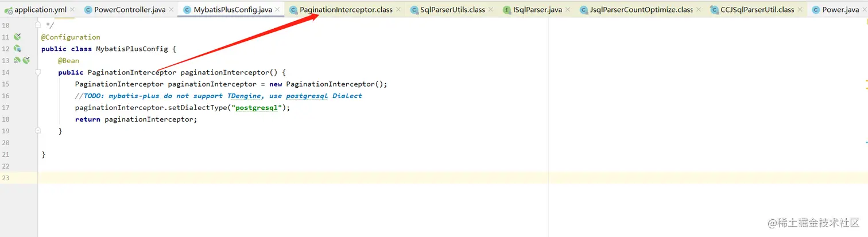This screenshot has width=868, height=237.
Task: Go to the JsqlParserCountOptimize.class tab
Action: (641, 10)
